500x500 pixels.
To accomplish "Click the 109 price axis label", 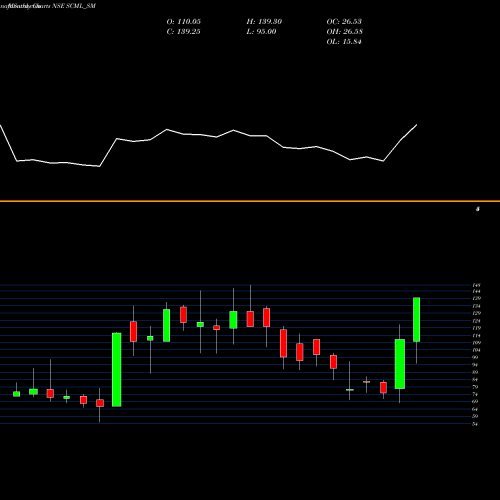I will point(476,343).
